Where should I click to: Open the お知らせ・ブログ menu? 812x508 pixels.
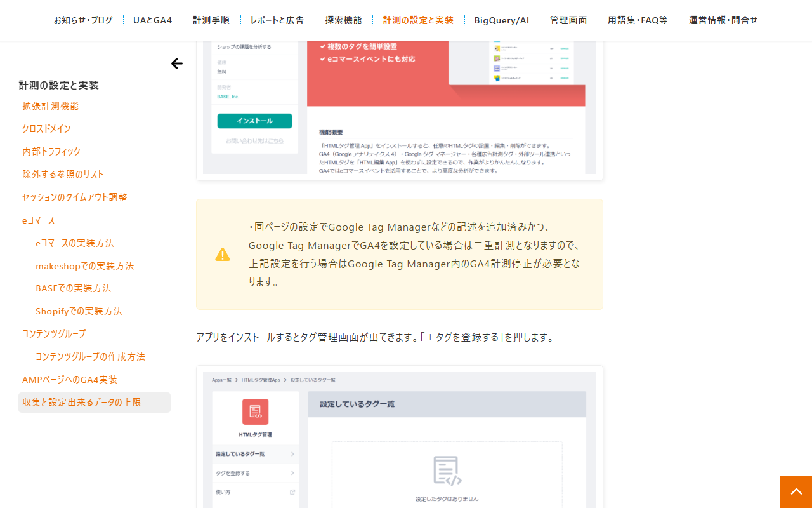pos(83,20)
